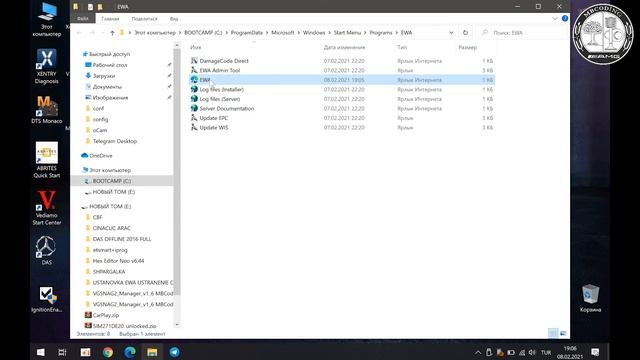The width and height of the screenshot is (640, 360).
Task: Open the Recycle Bin (Корзина) icon
Action: coord(590,298)
